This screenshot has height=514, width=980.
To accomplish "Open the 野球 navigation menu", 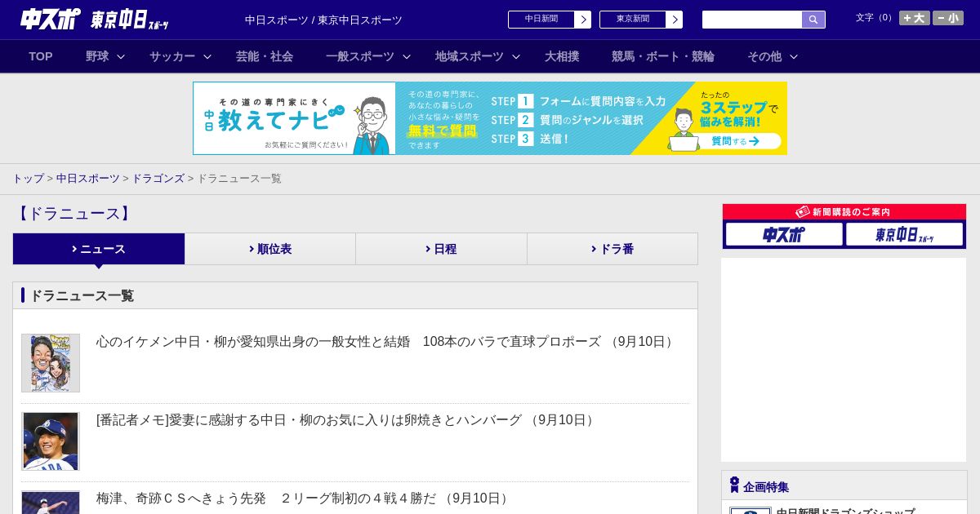I will click(x=97, y=56).
